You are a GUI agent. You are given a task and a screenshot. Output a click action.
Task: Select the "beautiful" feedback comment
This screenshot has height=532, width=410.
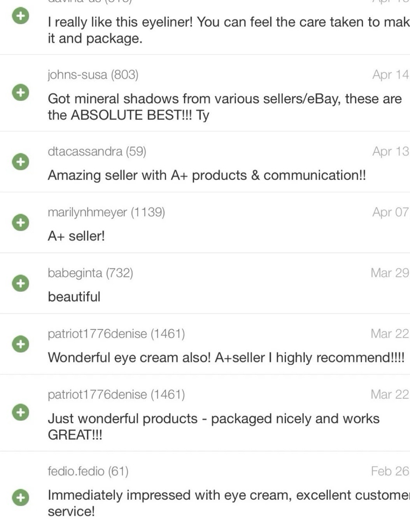coord(74,297)
